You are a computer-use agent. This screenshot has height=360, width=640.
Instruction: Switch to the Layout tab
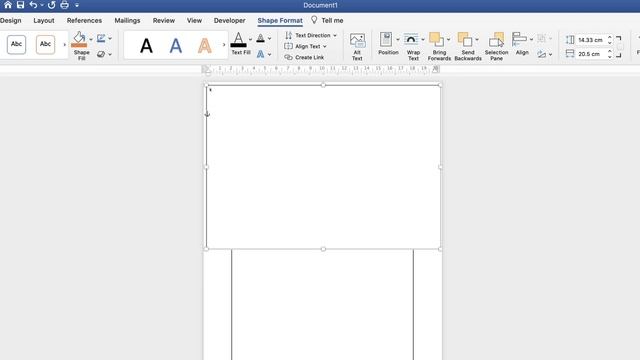click(44, 20)
